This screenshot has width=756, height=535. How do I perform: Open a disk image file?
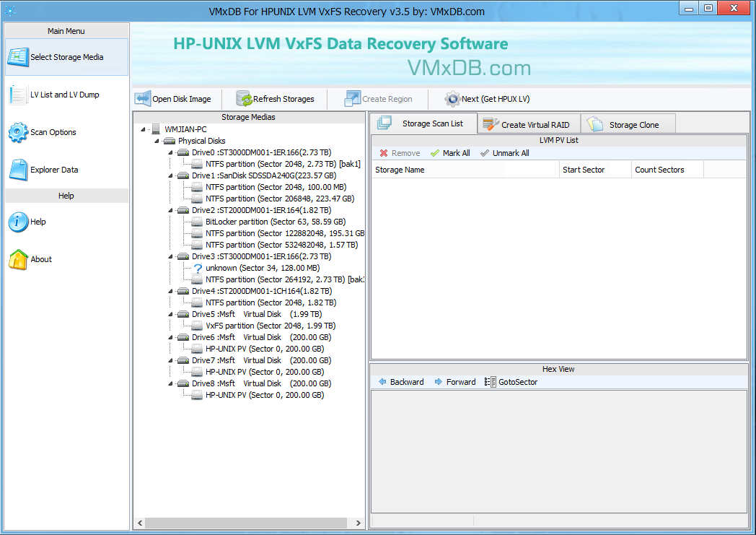[175, 99]
